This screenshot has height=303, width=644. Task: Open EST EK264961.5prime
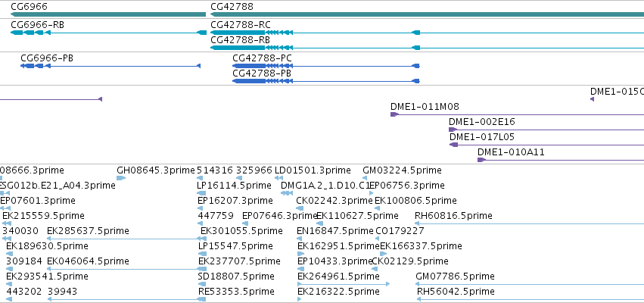click(338, 277)
